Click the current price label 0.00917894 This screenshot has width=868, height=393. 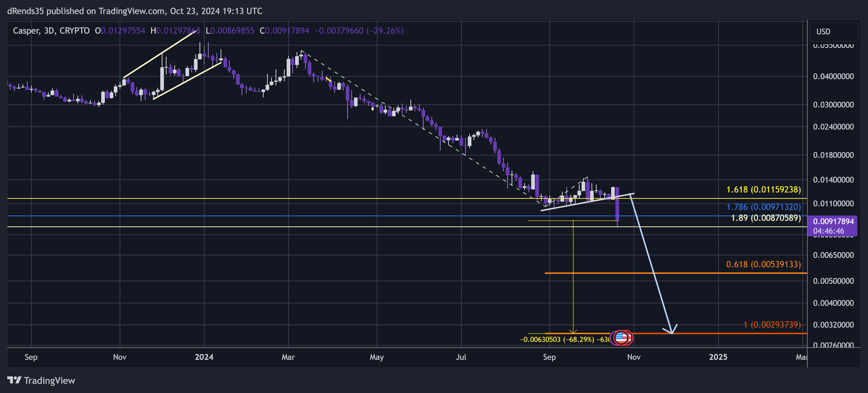click(x=833, y=222)
